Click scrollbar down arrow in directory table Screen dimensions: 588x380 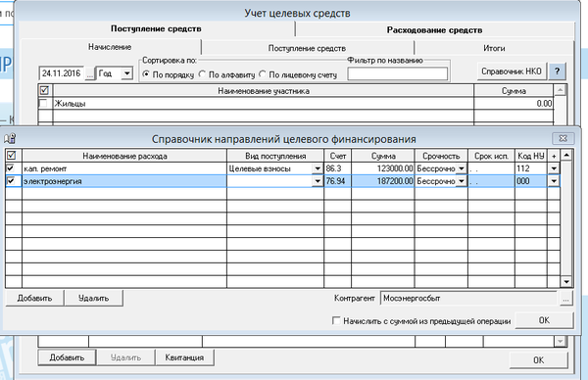coord(565,282)
